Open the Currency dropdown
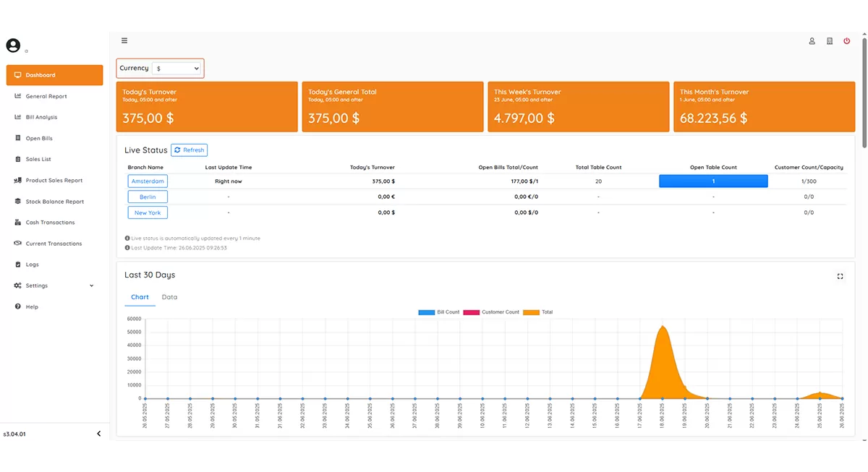The width and height of the screenshot is (868, 472). pyautogui.click(x=177, y=68)
